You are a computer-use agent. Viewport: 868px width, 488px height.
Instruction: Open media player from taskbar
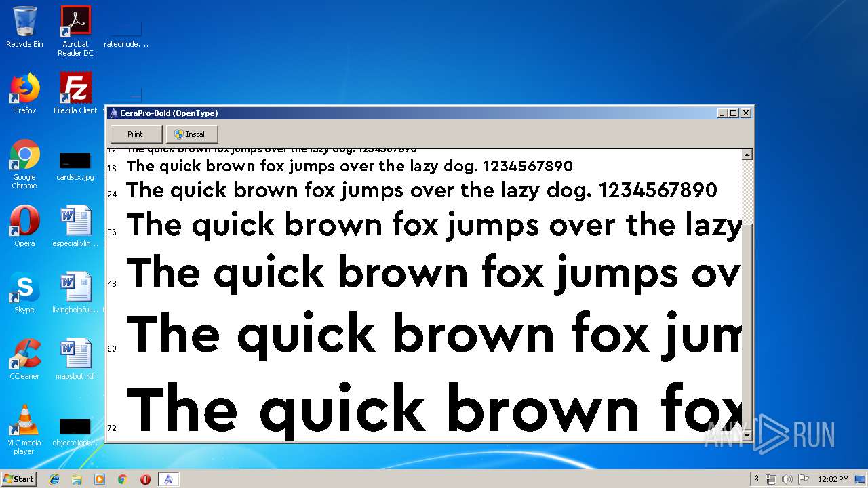point(100,479)
